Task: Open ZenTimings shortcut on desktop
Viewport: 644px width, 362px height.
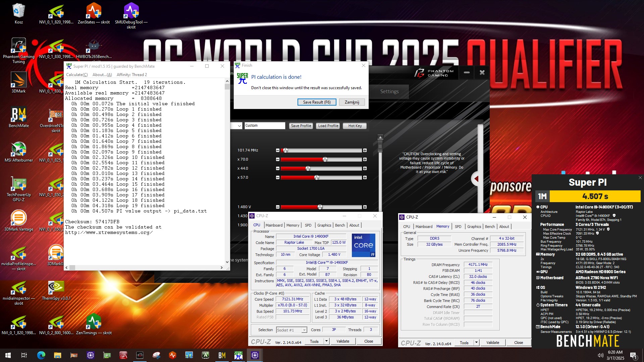Action: [94, 324]
